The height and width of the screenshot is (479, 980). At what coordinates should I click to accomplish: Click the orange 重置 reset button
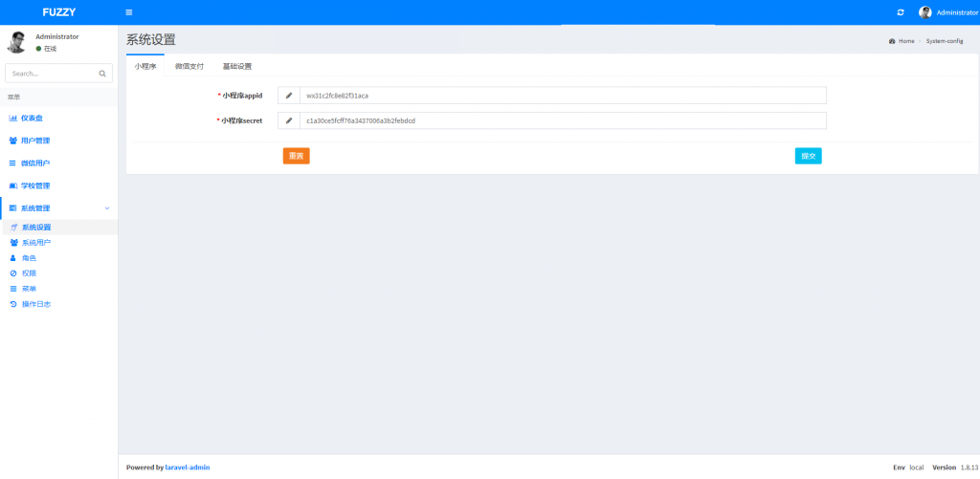[296, 156]
